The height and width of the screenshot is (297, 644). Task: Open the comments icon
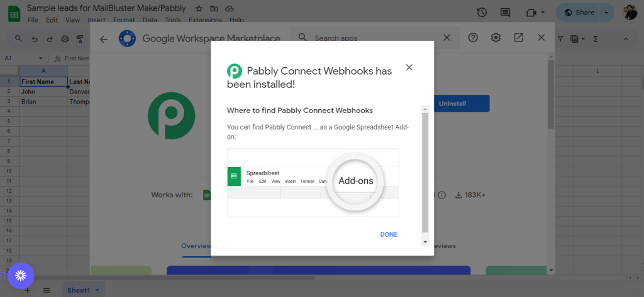[505, 13]
